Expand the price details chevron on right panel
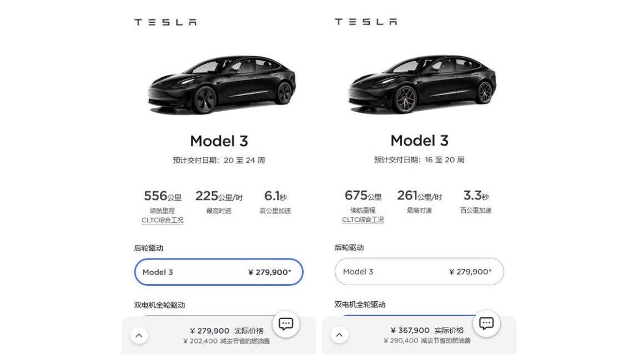Screen dimensions: 644x363 (x=339, y=335)
